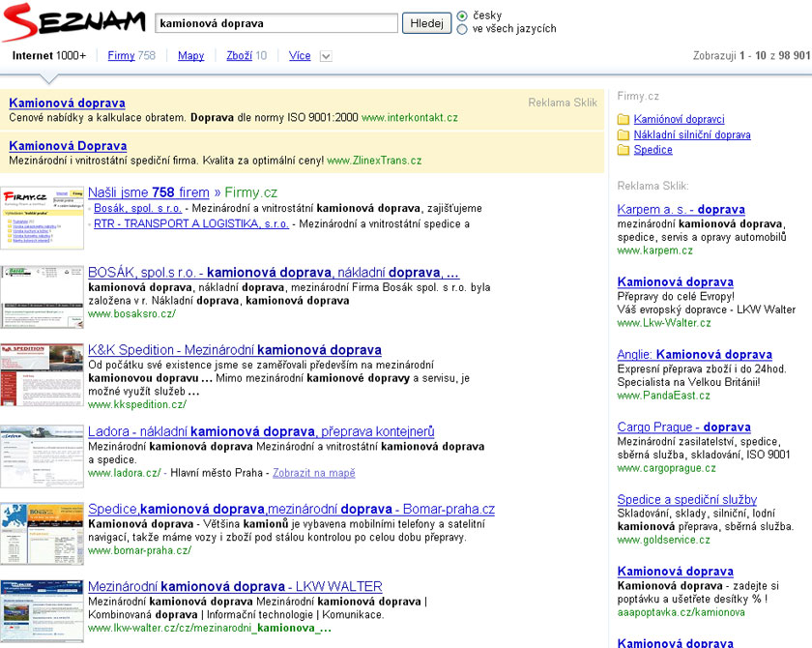Switch to the Firmy 758 tab
Viewport: 812px width, 648px height.
point(131,55)
